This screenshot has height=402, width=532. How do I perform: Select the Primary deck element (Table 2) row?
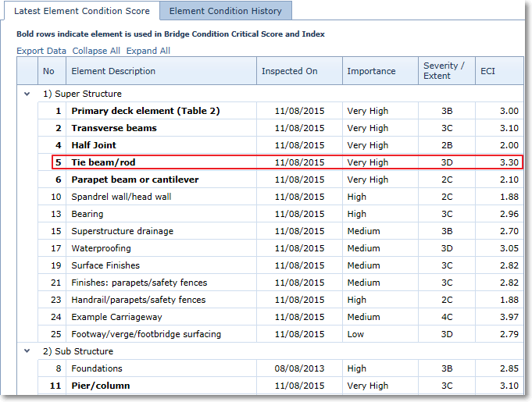(280, 111)
